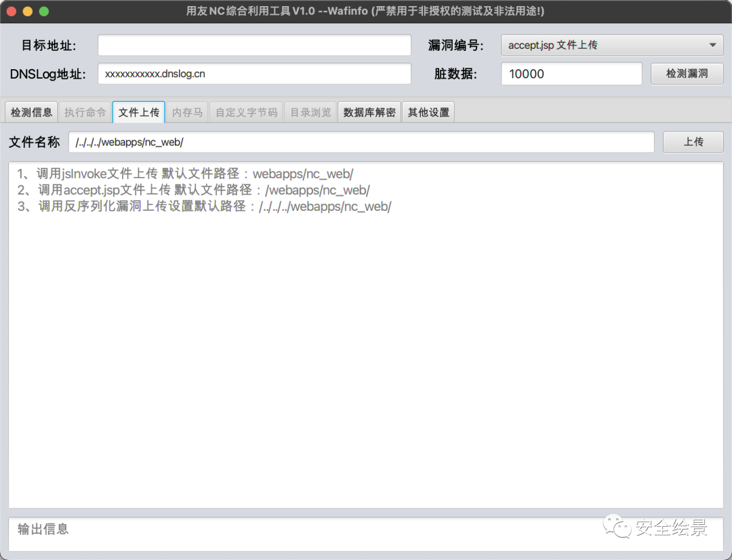
Task: Close the window with red button
Action: (x=12, y=12)
